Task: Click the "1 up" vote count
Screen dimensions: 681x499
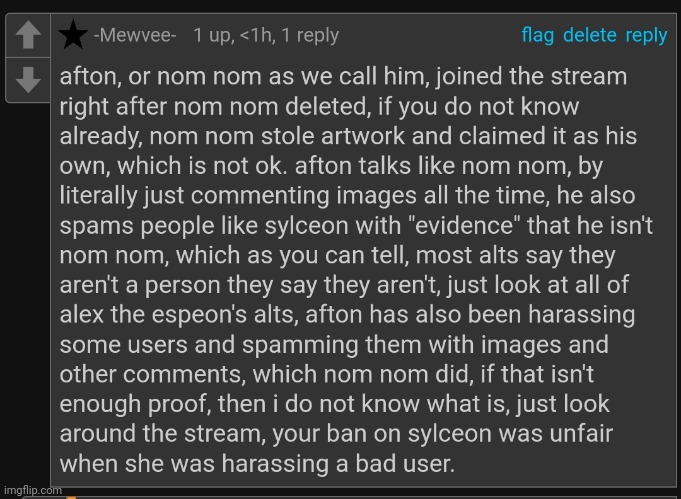Action: 214,36
